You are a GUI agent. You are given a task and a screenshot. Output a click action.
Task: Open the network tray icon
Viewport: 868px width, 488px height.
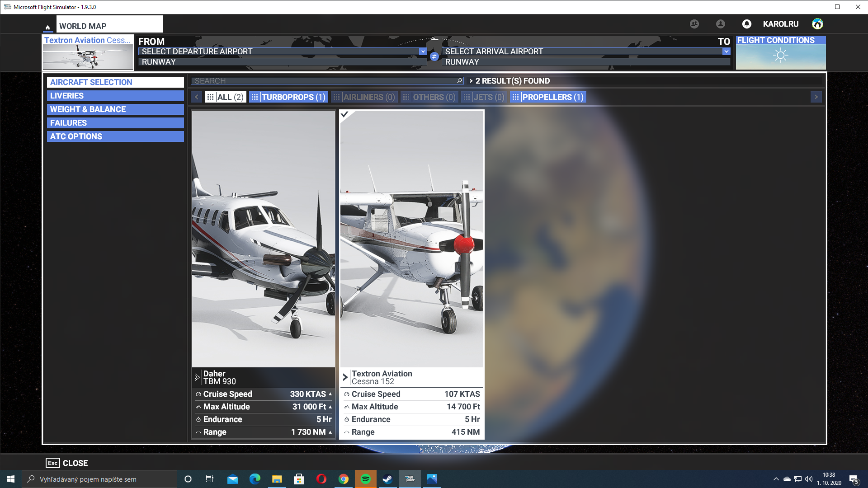click(798, 479)
